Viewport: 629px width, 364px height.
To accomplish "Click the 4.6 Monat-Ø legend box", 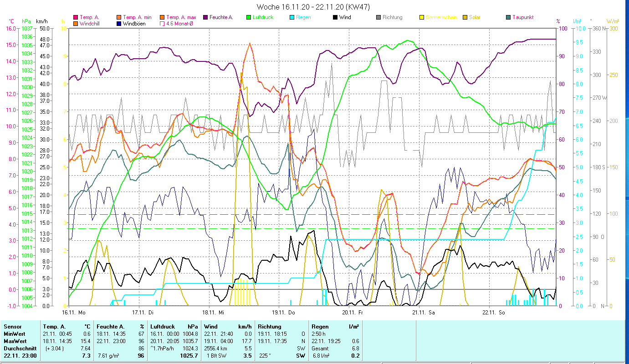I will (162, 23).
